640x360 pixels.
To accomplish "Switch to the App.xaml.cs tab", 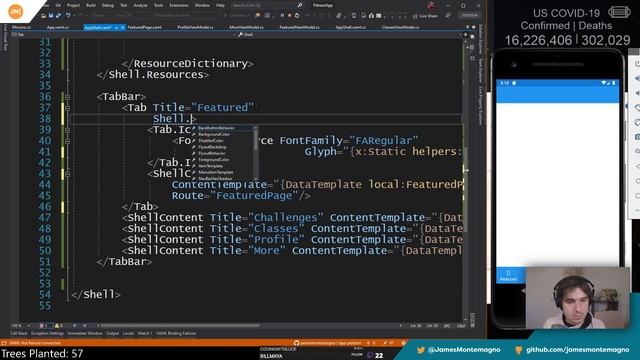I will pyautogui.click(x=58, y=27).
